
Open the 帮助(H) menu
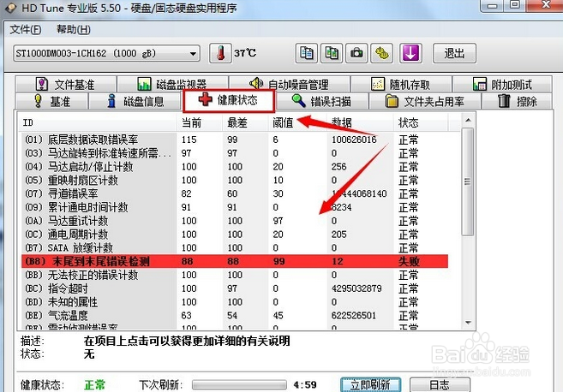(74, 29)
